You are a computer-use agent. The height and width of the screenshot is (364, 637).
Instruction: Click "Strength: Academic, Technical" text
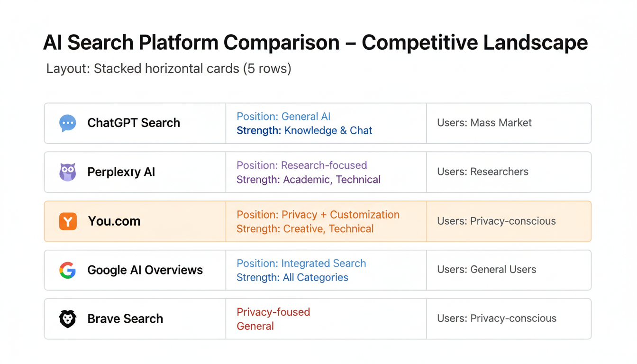tap(309, 180)
